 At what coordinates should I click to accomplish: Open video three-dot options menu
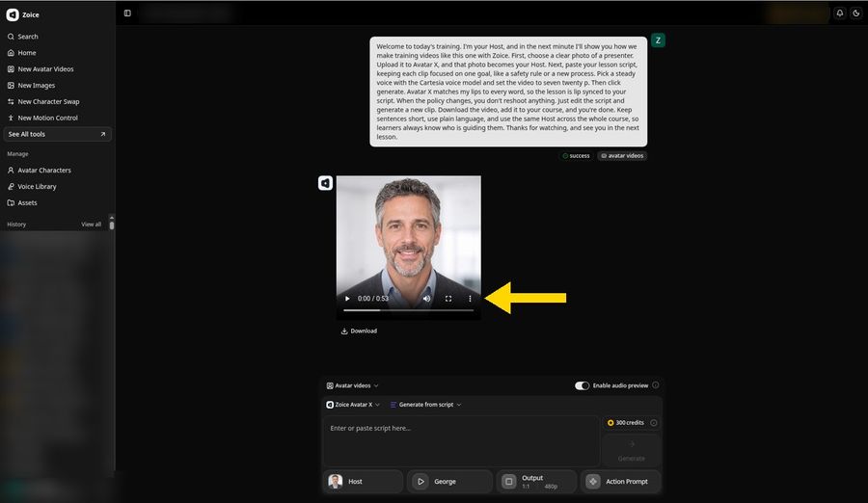[x=470, y=299]
